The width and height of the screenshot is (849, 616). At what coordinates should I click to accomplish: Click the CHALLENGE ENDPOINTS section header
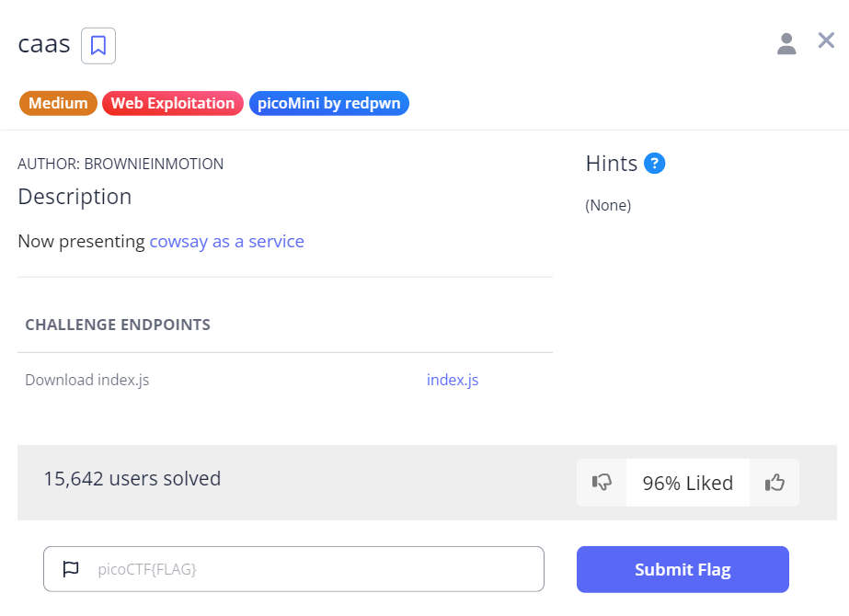tap(118, 325)
